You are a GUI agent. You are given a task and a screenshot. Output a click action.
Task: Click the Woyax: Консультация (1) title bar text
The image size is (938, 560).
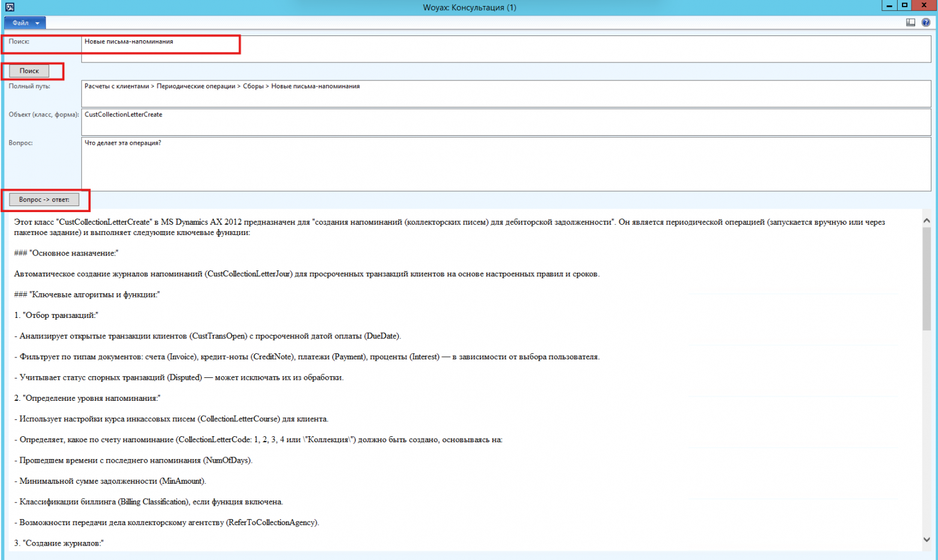click(469, 7)
